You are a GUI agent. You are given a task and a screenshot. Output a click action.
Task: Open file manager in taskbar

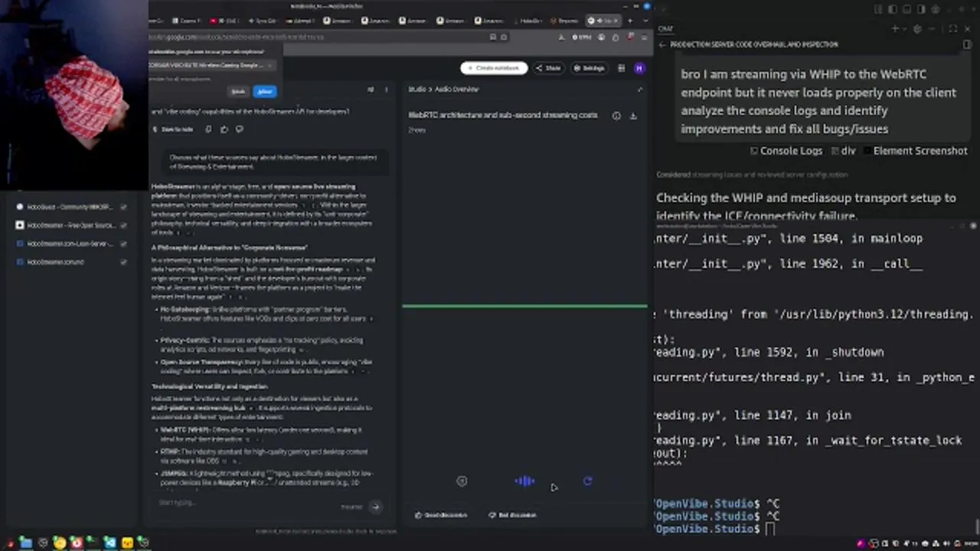point(25,543)
